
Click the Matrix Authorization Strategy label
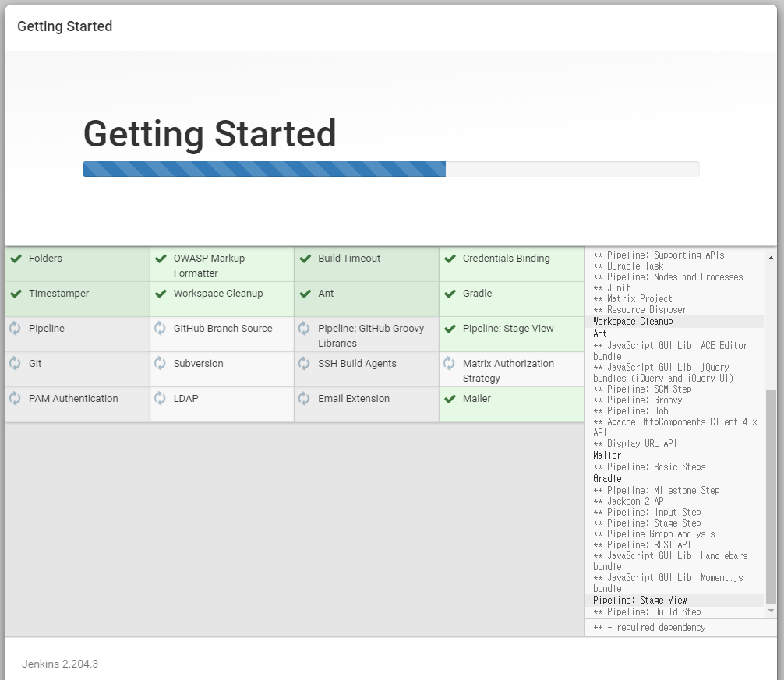(508, 371)
